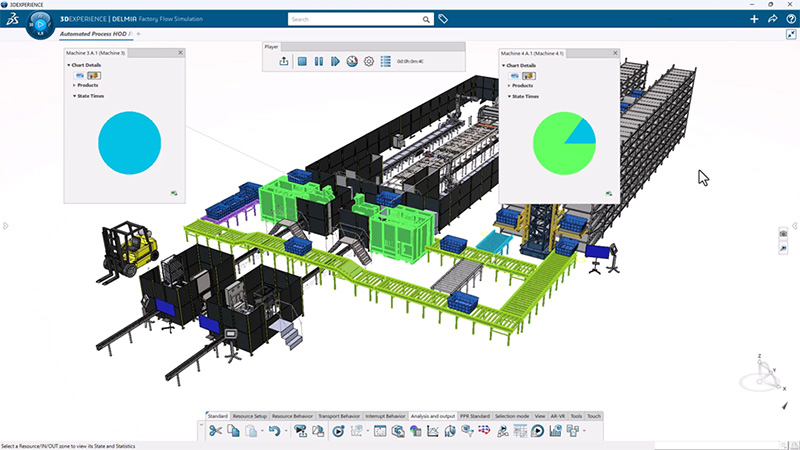Click the plus Add icon in top bar
Screen dimensions: 800x450
coord(754,19)
